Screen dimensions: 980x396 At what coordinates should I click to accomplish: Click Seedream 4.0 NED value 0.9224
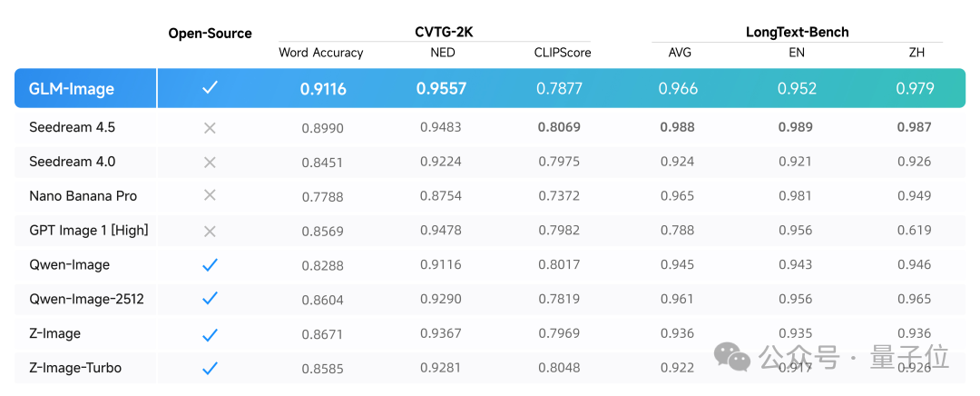tap(441, 162)
